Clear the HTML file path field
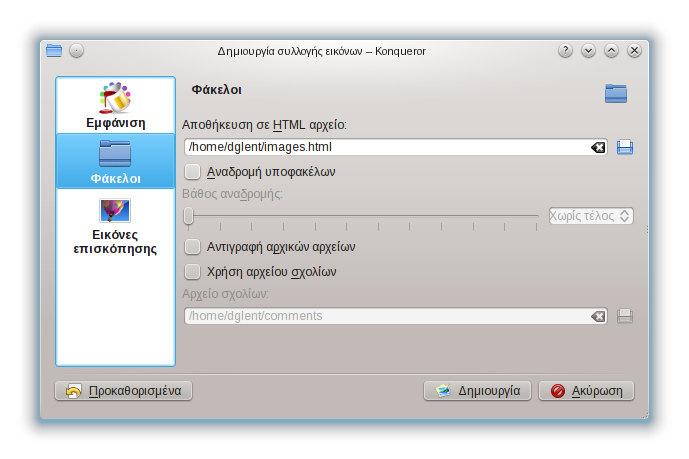689x459 pixels. [x=598, y=148]
